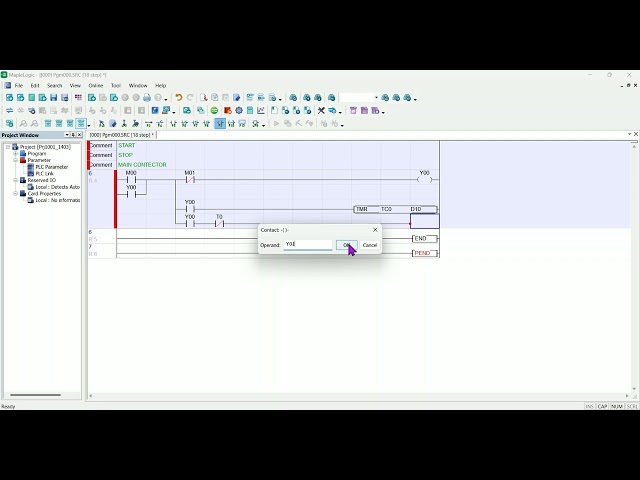Cancel the Contact operand dialog

pos(370,245)
